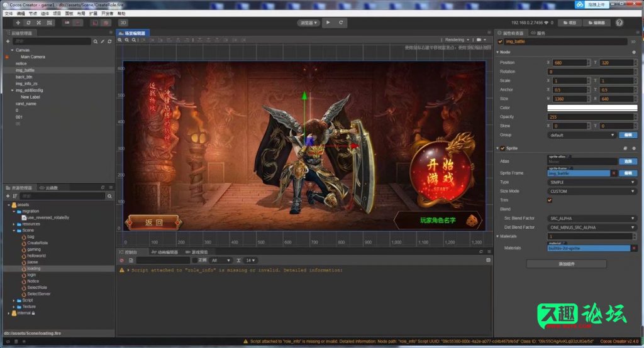Collapse the Node section in inspector
Viewport: 644px width, 348px height.
pyautogui.click(x=498, y=52)
